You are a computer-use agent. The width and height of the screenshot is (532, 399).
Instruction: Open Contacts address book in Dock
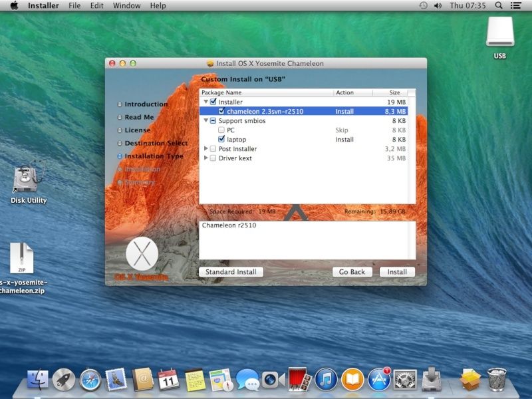coord(142,379)
